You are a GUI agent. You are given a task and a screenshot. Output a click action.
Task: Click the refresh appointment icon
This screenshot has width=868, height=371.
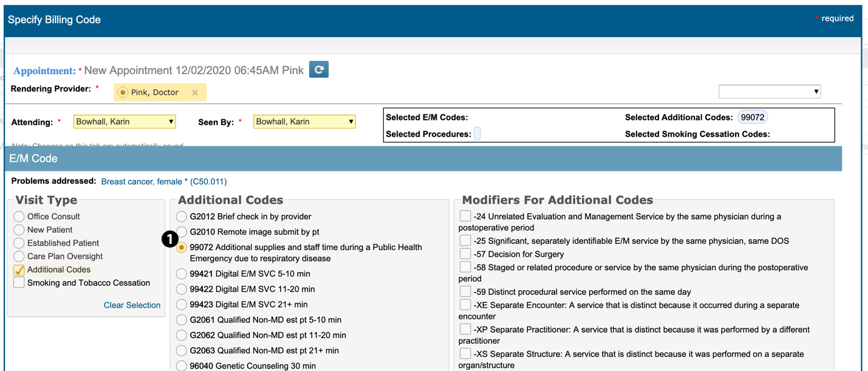pos(318,69)
